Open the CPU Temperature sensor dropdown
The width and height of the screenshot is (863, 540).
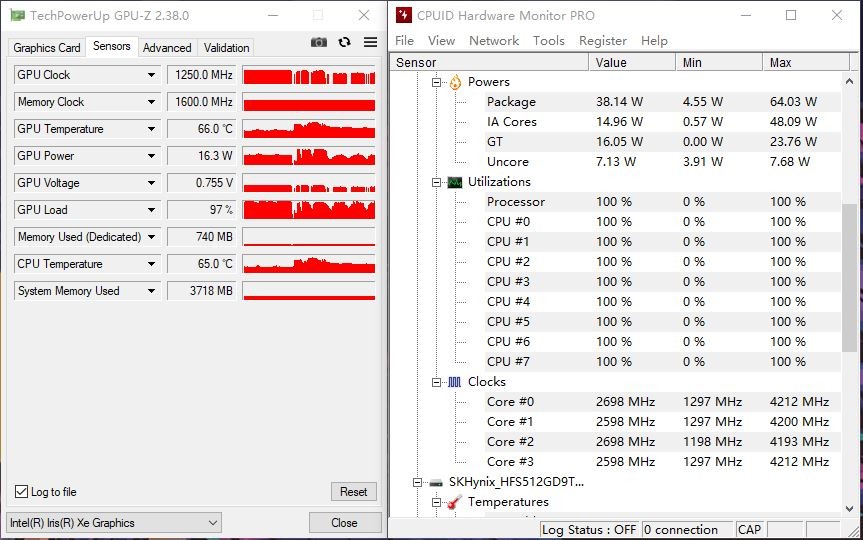click(x=151, y=264)
